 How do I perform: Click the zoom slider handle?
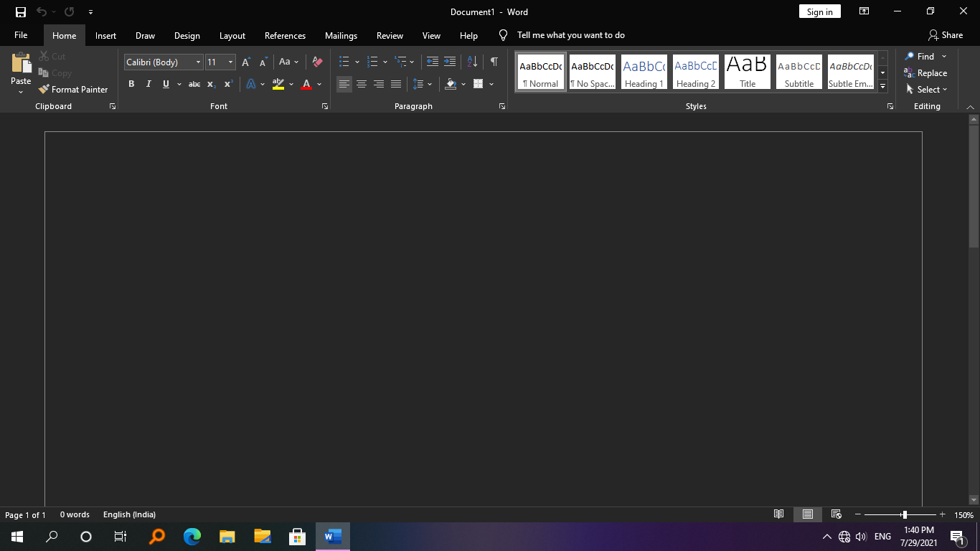[x=905, y=514]
